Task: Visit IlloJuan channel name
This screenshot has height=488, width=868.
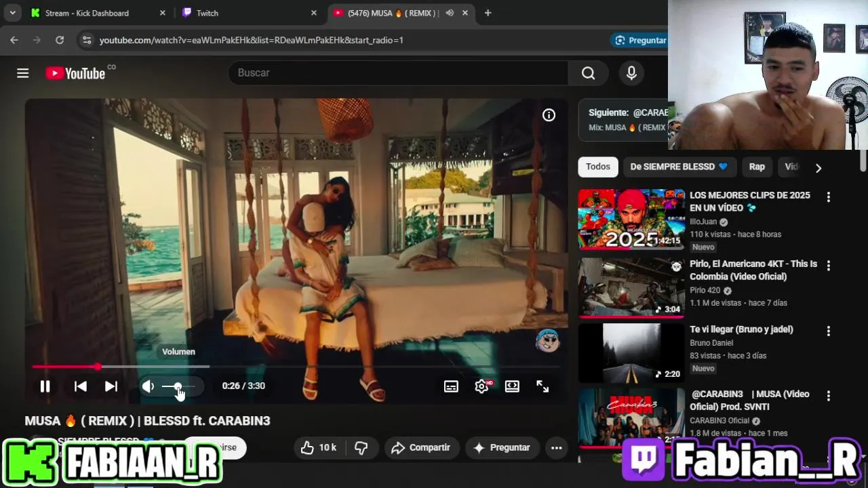Action: tap(703, 222)
